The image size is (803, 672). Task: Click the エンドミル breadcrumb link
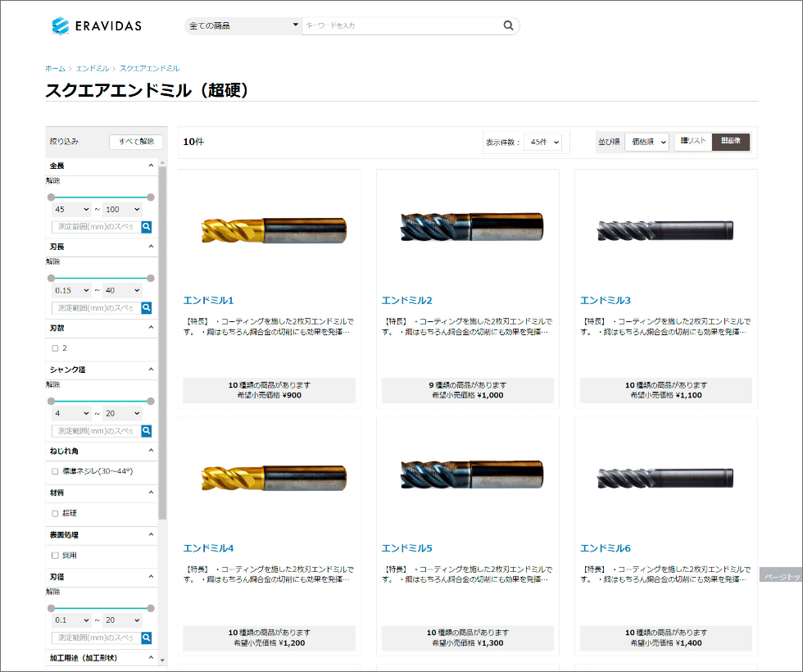pyautogui.click(x=93, y=68)
